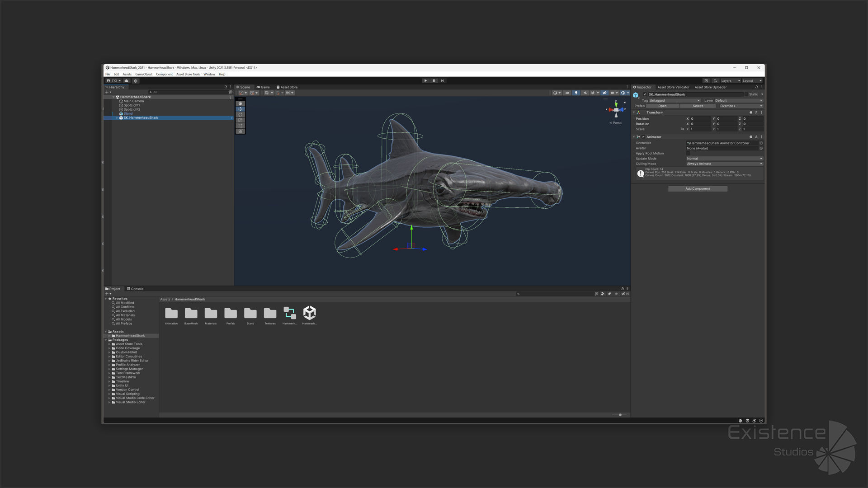Open the Layers dropdown in top toolbar
Image resolution: width=868 pixels, height=488 pixels.
coord(731,81)
